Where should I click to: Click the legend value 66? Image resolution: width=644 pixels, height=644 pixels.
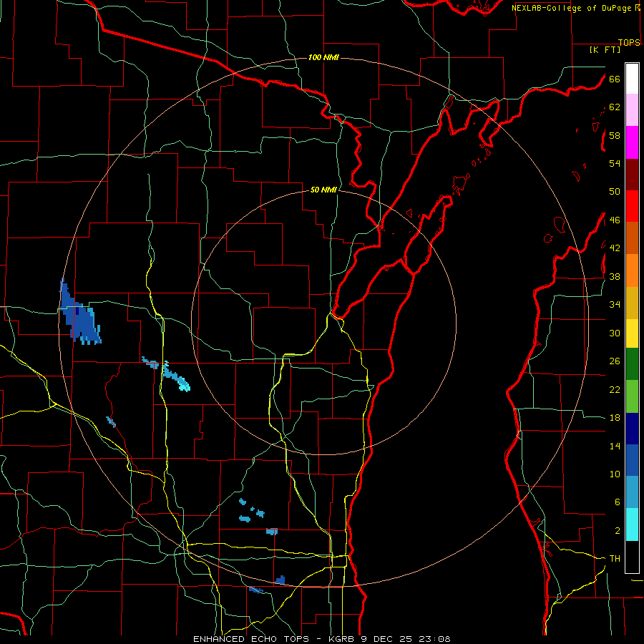tap(615, 79)
